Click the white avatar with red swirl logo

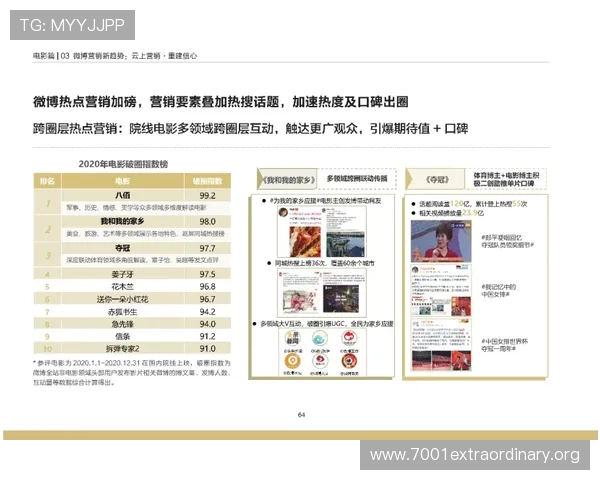320,361
